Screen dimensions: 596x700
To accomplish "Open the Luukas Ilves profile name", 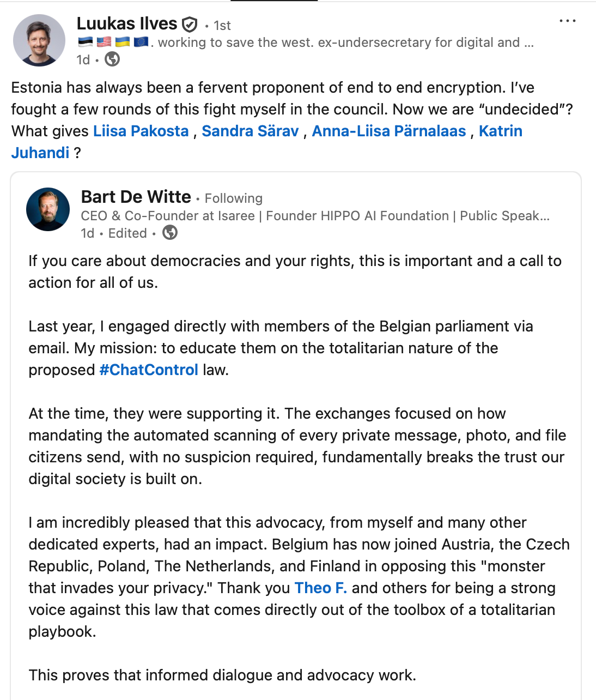I will pyautogui.click(x=127, y=24).
